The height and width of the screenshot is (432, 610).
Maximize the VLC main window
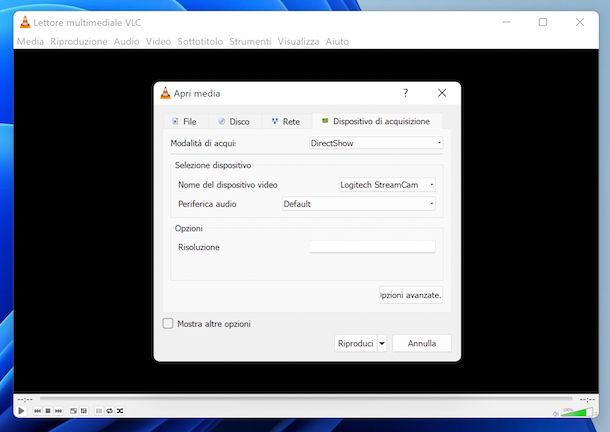543,22
